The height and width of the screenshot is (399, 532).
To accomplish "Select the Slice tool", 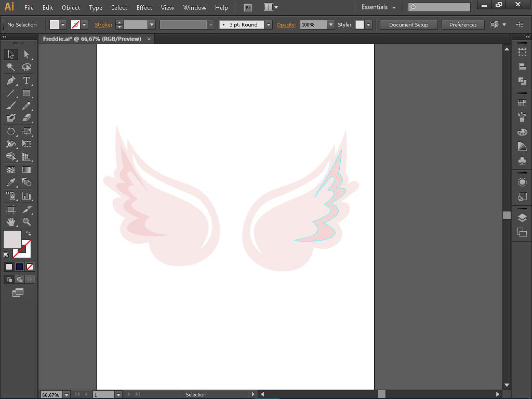I will coord(26,209).
